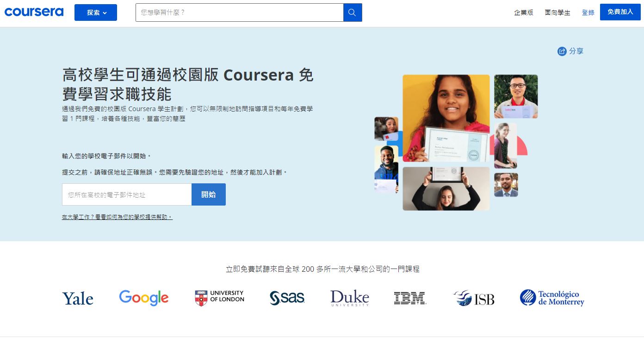Click the SAS logo
The height and width of the screenshot is (344, 644).
coord(287,298)
